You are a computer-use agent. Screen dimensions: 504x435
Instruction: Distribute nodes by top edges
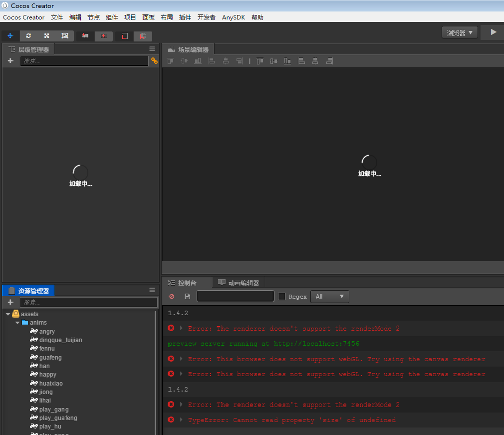point(260,61)
